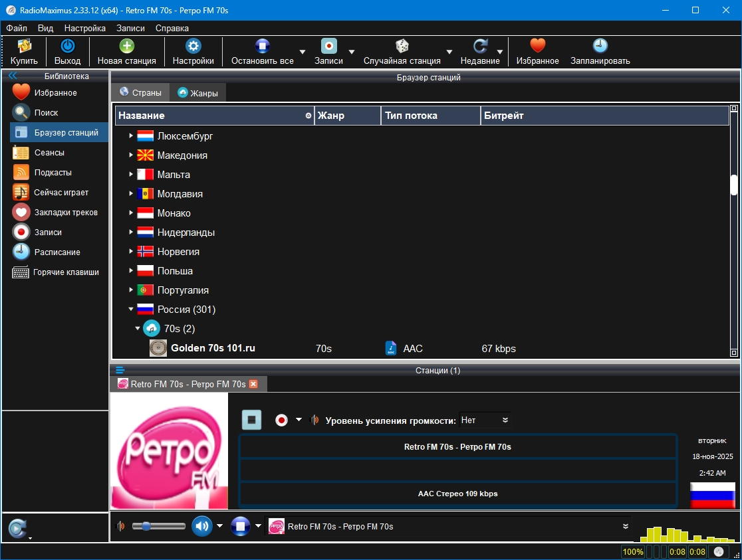Start recording with the red record button

click(x=281, y=420)
